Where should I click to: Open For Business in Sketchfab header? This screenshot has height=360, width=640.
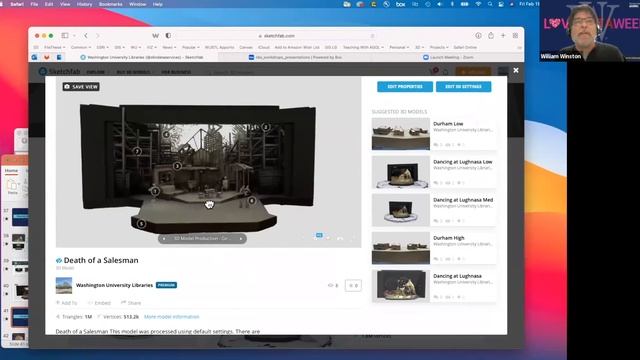[176, 72]
